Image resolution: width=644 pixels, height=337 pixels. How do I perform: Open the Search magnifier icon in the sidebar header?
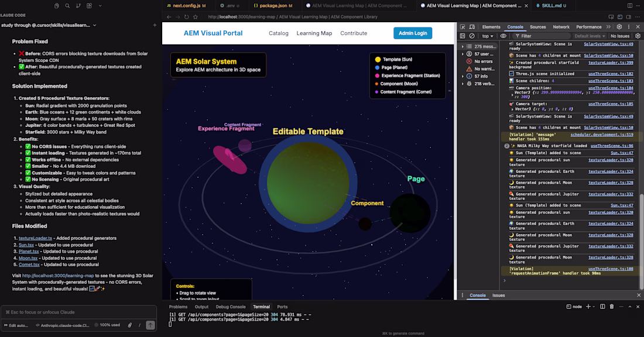point(67,6)
